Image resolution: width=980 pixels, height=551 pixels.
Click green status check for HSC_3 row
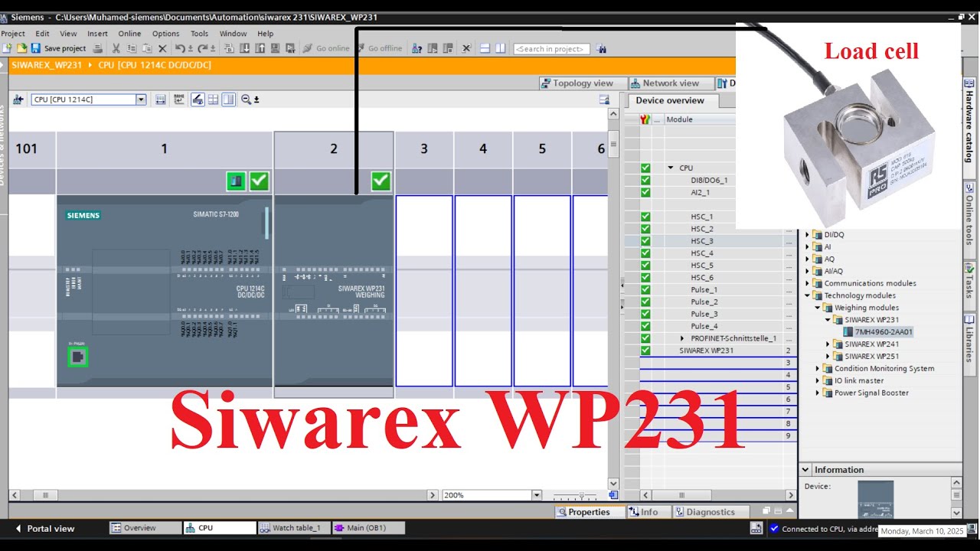(x=645, y=241)
